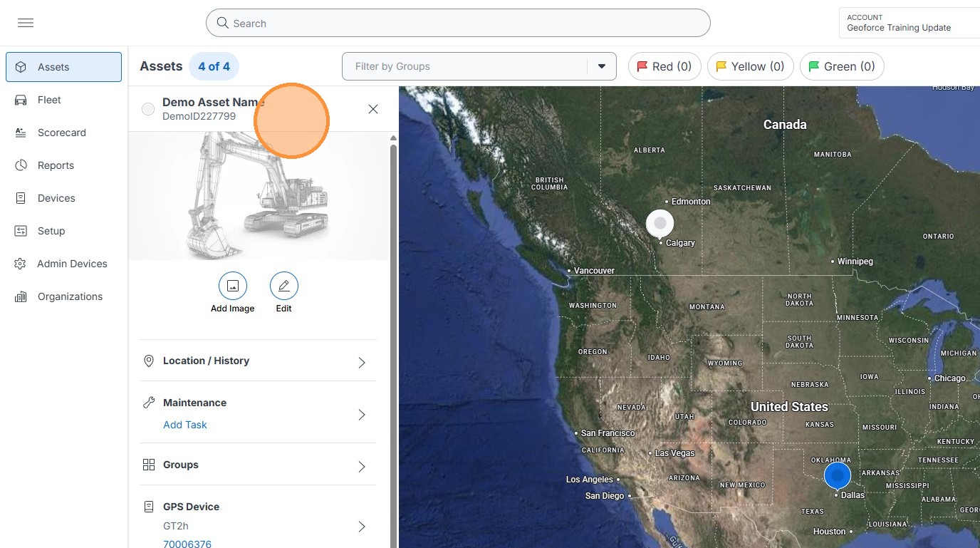
Task: Click the Location / History pin icon
Action: pos(149,361)
